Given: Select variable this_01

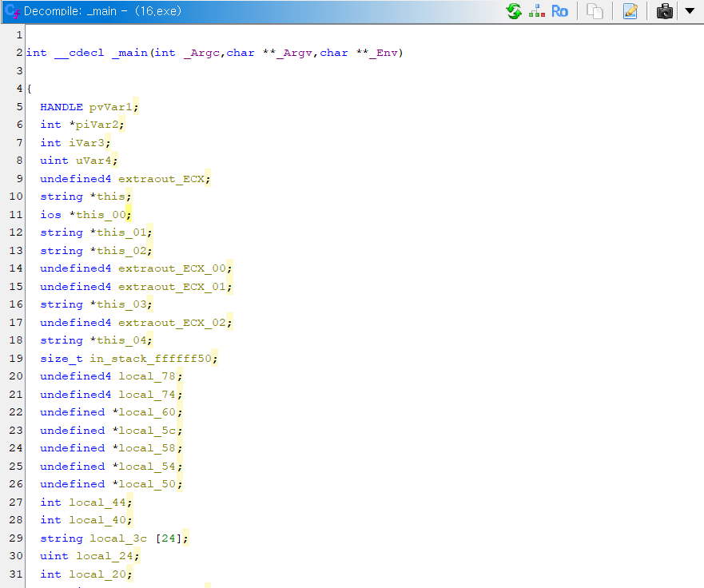Looking at the screenshot, I should [122, 232].
